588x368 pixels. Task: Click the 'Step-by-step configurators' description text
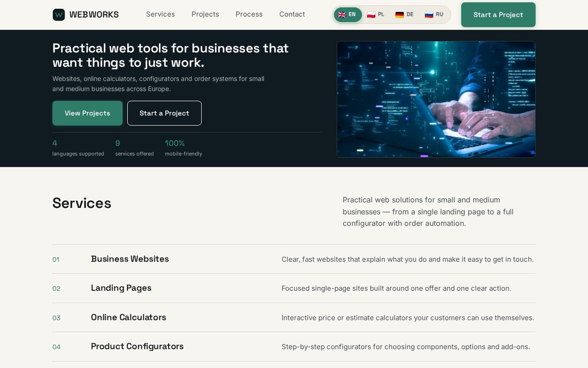406,347
